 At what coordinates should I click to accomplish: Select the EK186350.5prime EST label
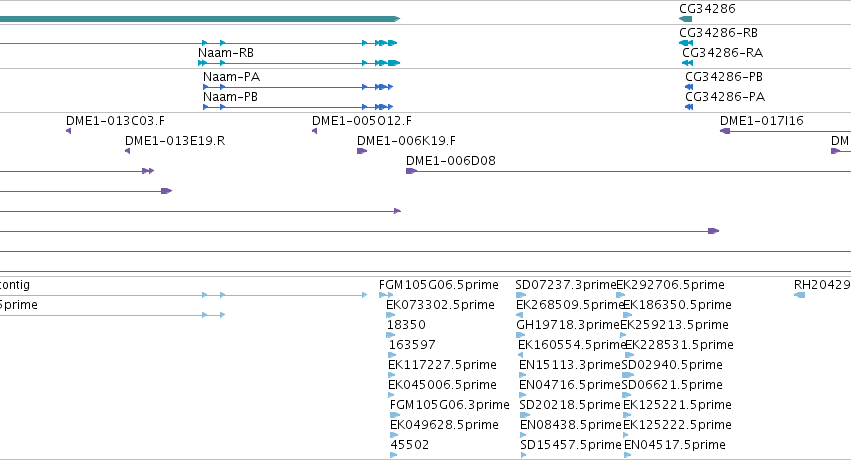[677, 305]
